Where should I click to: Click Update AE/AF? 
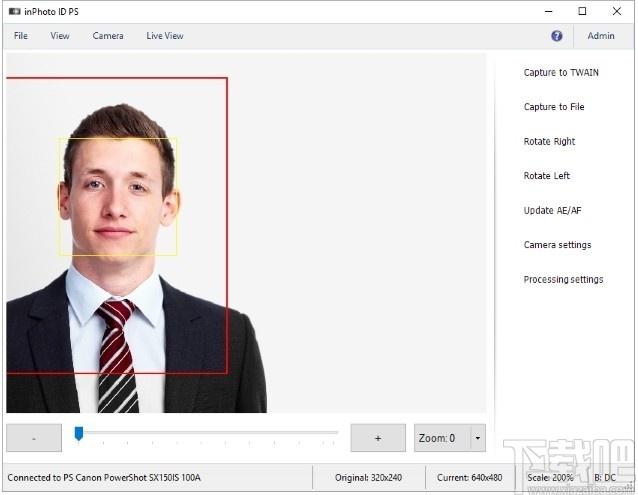pyautogui.click(x=552, y=211)
